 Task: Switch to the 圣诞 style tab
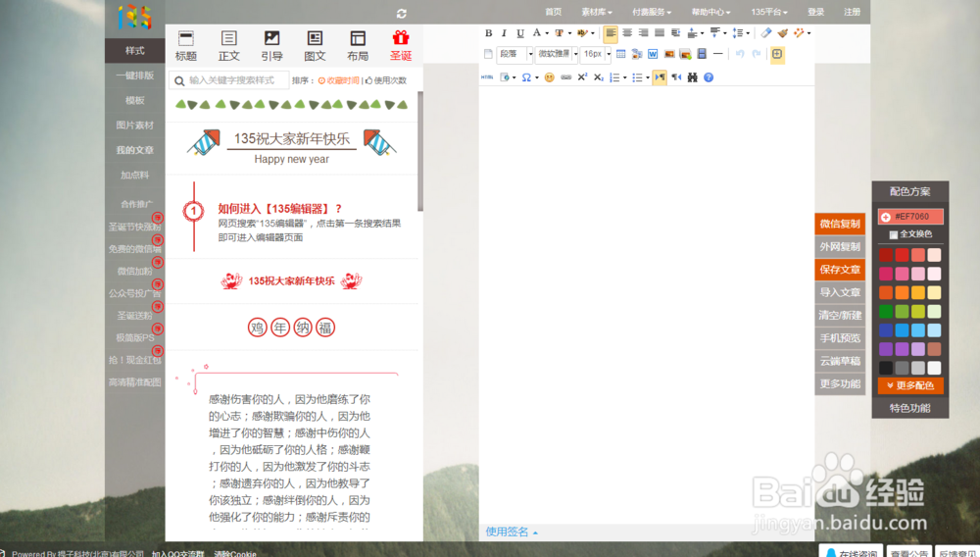pyautogui.click(x=401, y=46)
